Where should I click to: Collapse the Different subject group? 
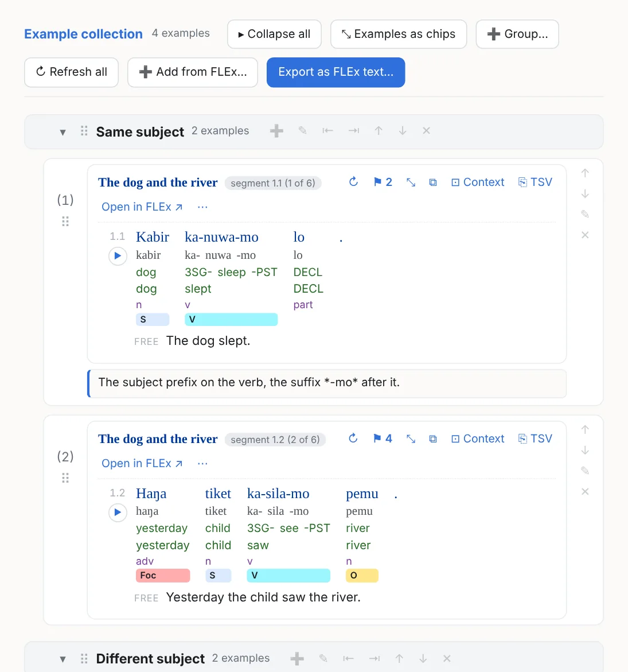(63, 659)
